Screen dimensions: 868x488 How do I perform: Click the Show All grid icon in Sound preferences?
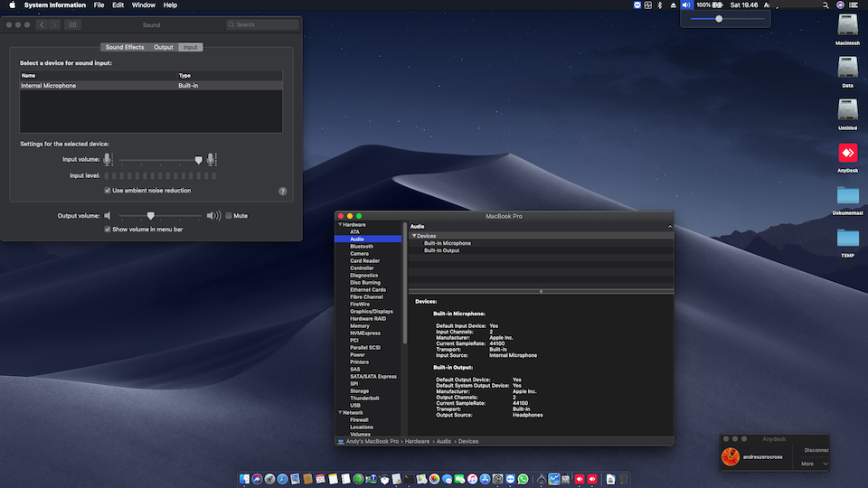click(72, 24)
